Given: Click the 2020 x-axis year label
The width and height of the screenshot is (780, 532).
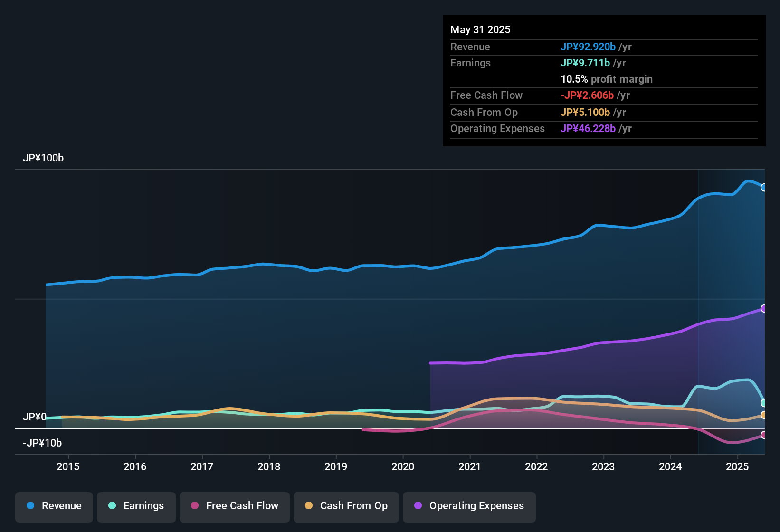Looking at the screenshot, I should [403, 467].
